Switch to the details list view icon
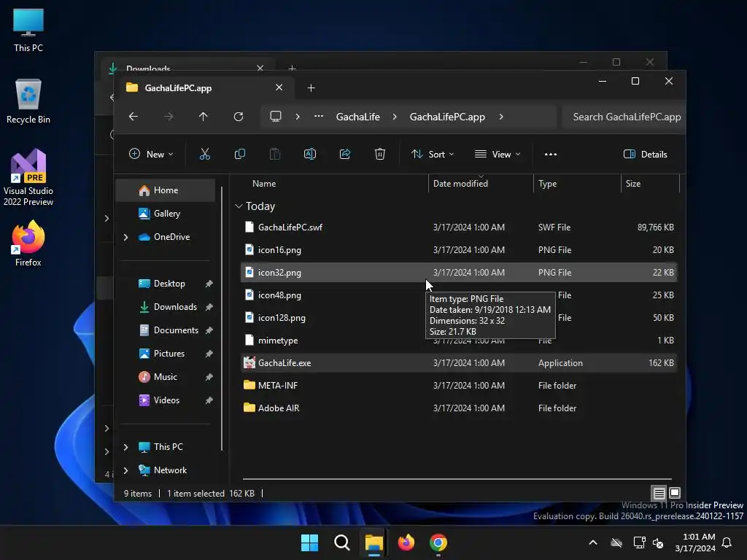Screen dimensions: 747x560 point(659,493)
